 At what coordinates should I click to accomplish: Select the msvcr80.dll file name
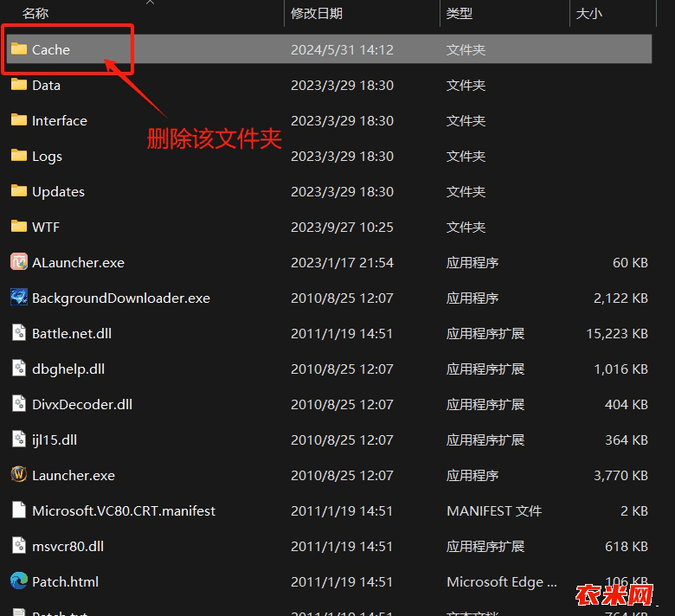tap(67, 546)
